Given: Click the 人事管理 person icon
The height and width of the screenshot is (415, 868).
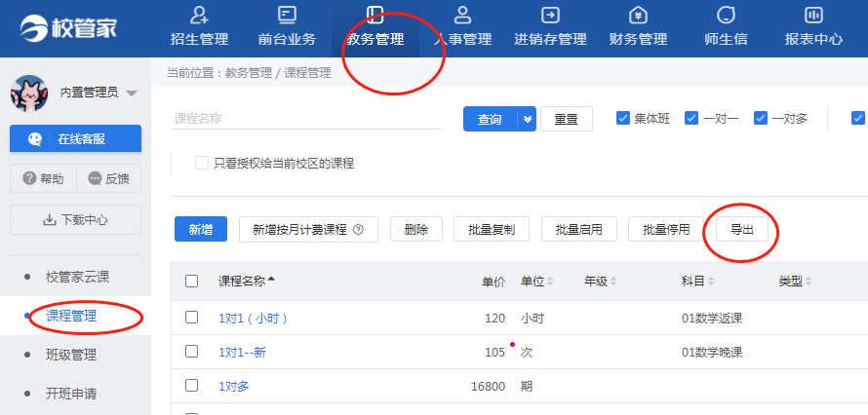Looking at the screenshot, I should click(x=463, y=15).
